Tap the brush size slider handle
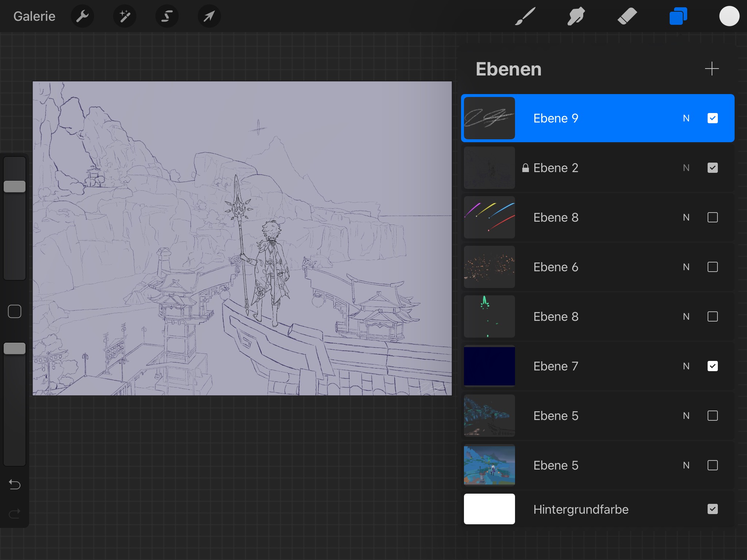 point(15,186)
